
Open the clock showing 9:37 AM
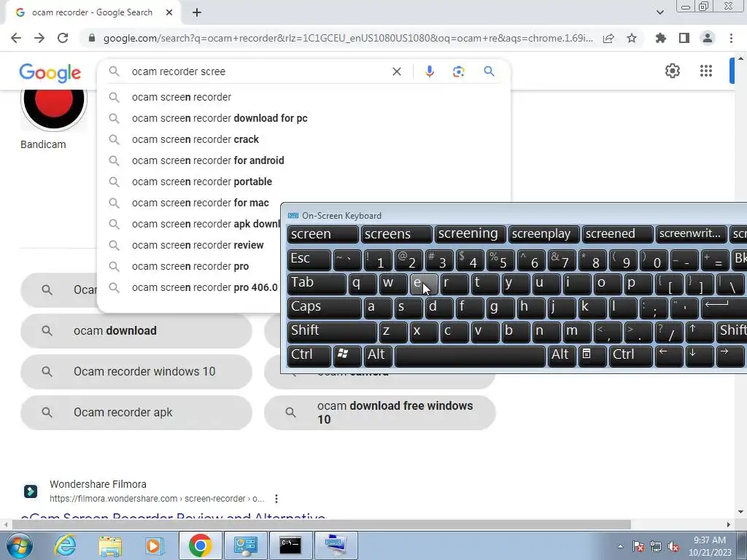(709, 545)
